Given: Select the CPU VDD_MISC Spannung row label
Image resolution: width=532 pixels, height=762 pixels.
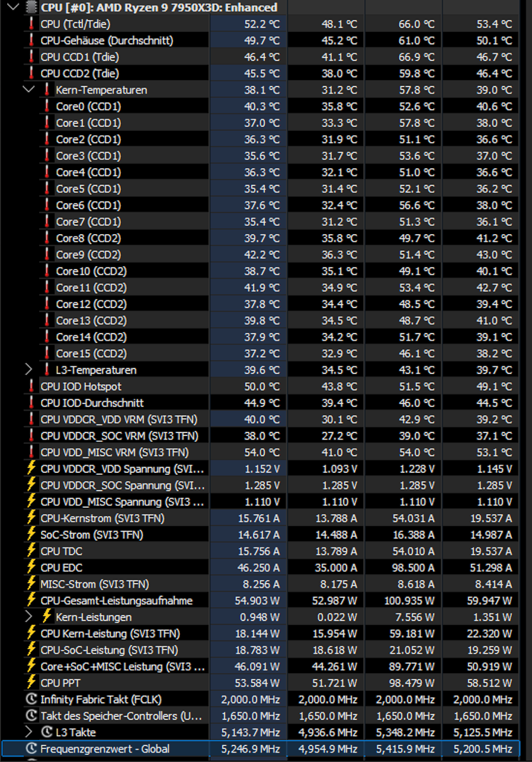Looking at the screenshot, I should coord(123,502).
